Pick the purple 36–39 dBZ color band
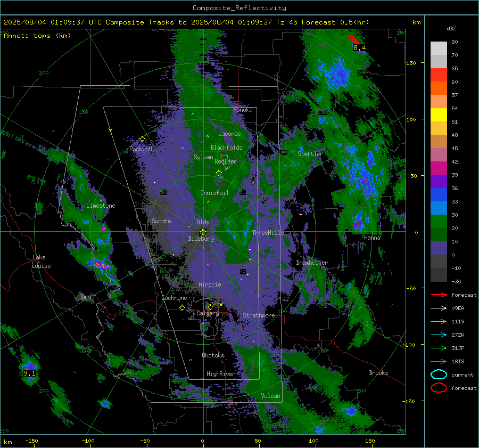Screen dimensions: 479x448 (x=439, y=182)
